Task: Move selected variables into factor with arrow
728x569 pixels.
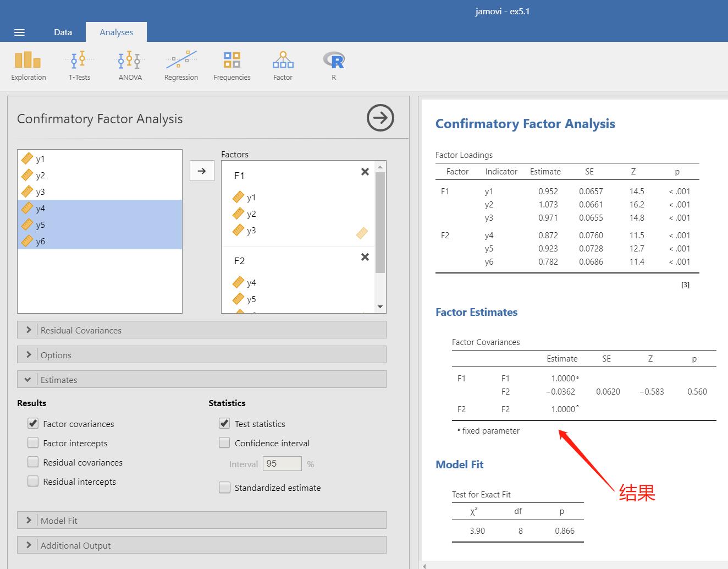Action: tap(202, 171)
